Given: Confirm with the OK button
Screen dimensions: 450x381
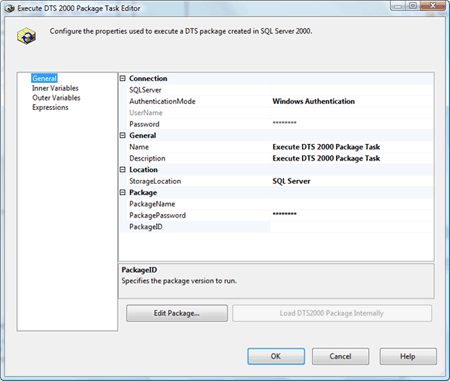Looking at the screenshot, I should (276, 356).
